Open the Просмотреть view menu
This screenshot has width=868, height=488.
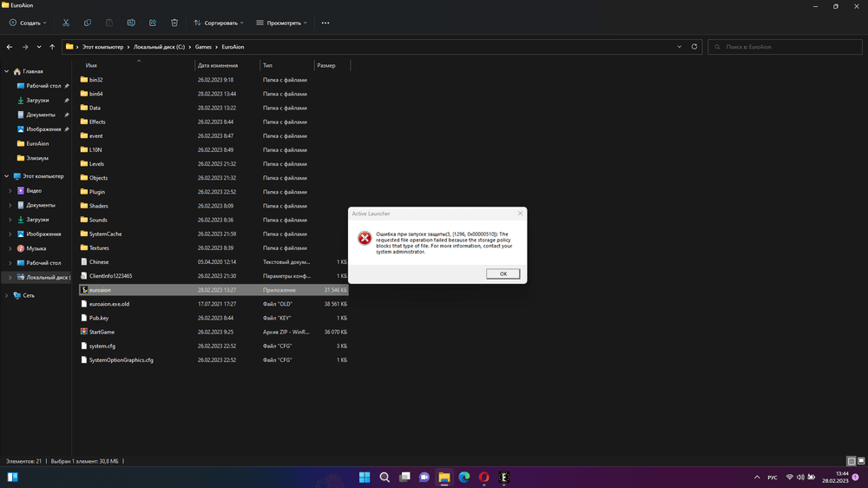click(x=283, y=23)
